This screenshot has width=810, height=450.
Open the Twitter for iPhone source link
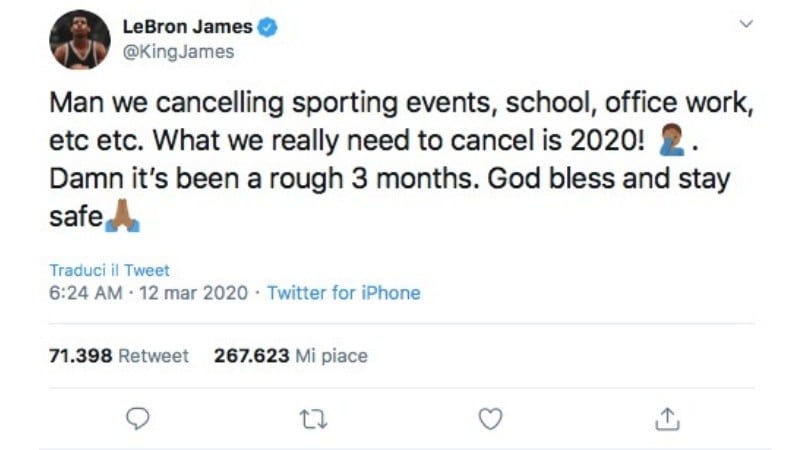[344, 293]
